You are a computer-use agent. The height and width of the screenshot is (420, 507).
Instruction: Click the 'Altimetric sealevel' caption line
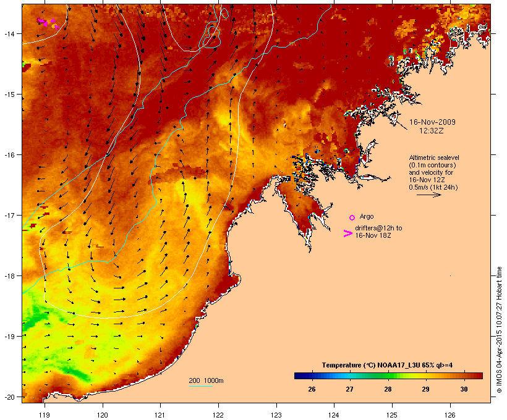pos(434,157)
